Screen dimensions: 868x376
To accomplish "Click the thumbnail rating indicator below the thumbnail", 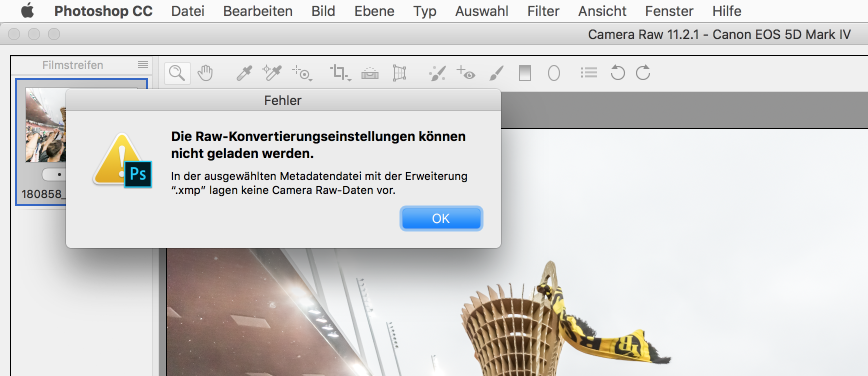I will tap(54, 174).
